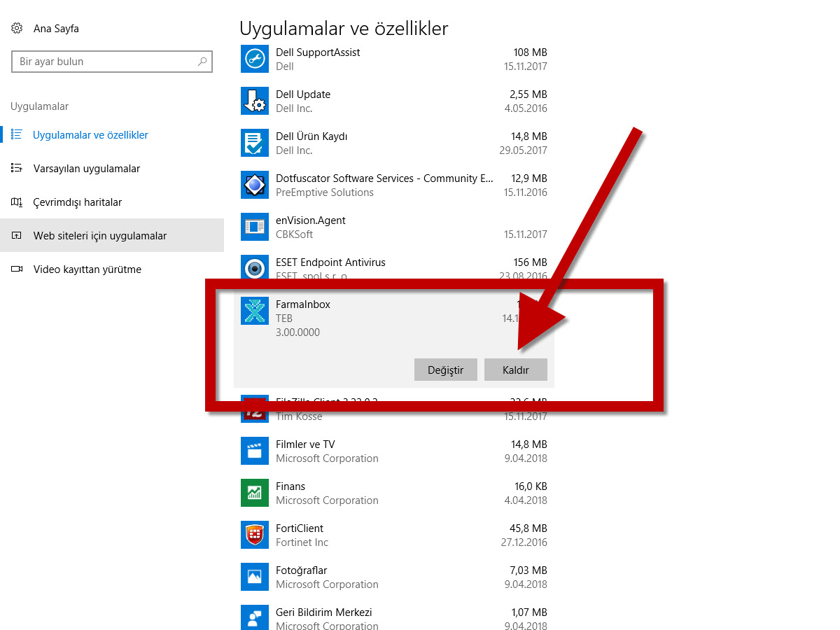Click the Geri Bildirim Merkezi icon

(x=255, y=617)
